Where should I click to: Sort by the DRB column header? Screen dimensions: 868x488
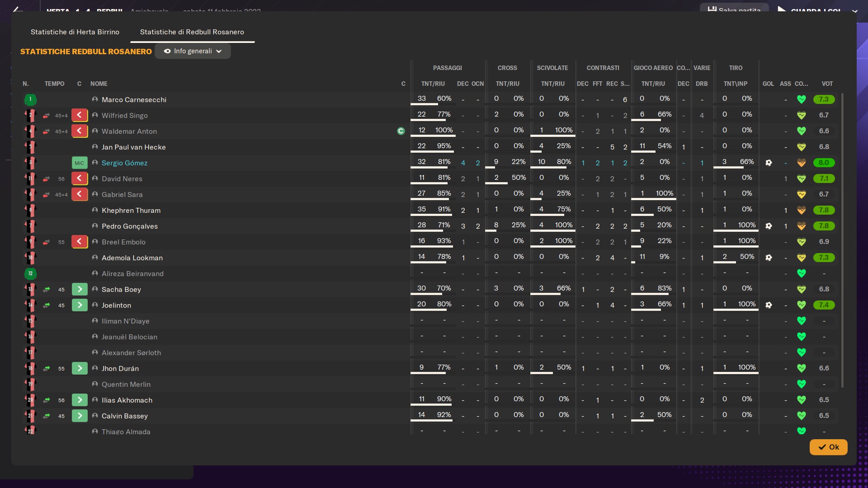click(x=702, y=84)
